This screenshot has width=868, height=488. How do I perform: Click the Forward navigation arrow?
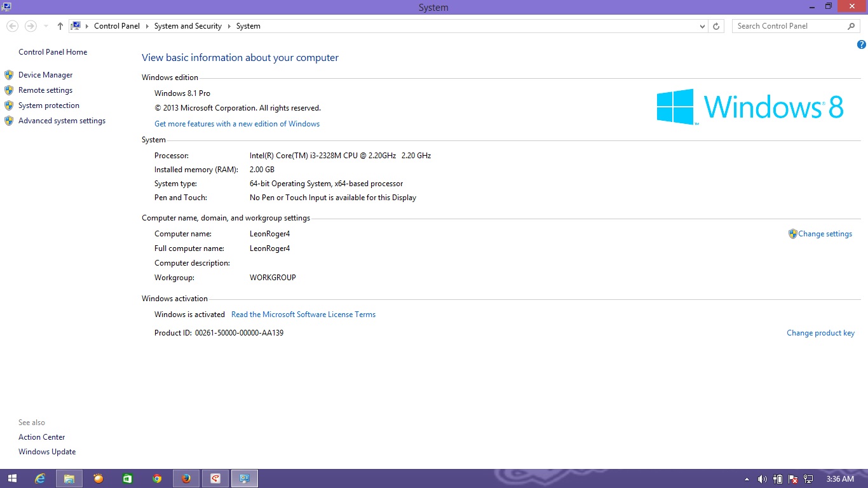(x=31, y=26)
